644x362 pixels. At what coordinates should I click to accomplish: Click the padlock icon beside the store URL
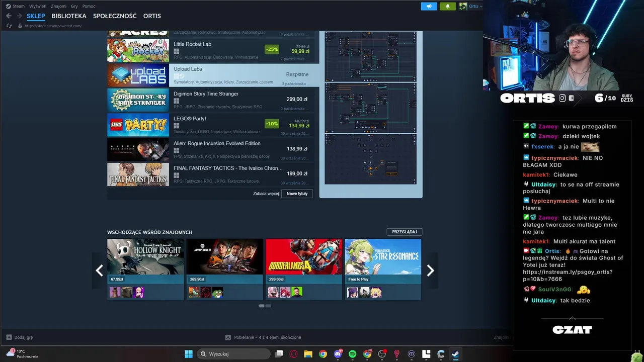coord(20,26)
